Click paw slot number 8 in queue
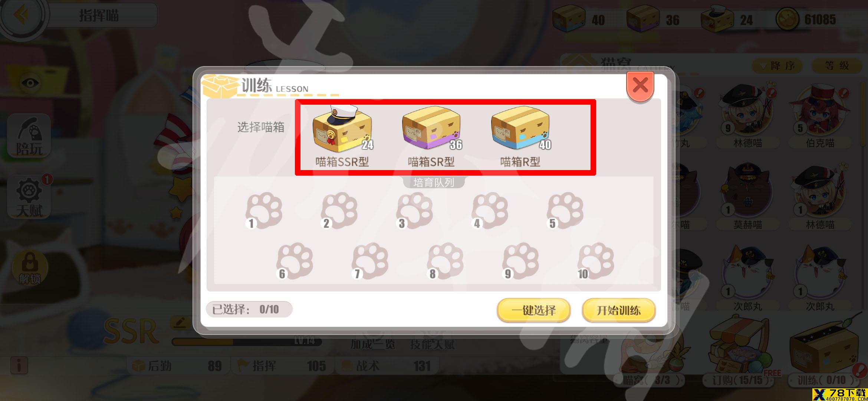868x401 pixels. tap(445, 261)
